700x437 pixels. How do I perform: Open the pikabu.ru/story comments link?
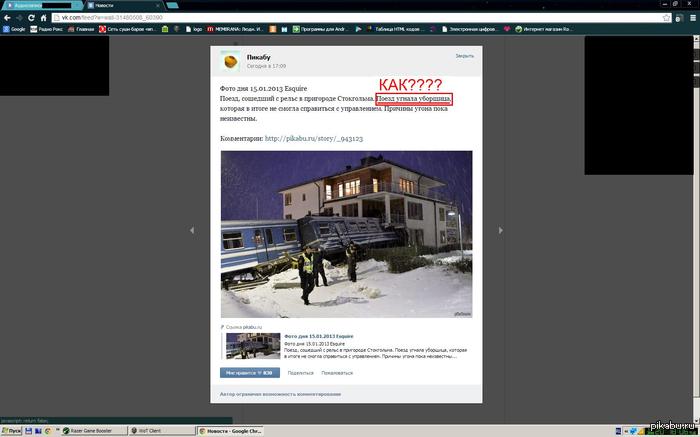(313, 138)
